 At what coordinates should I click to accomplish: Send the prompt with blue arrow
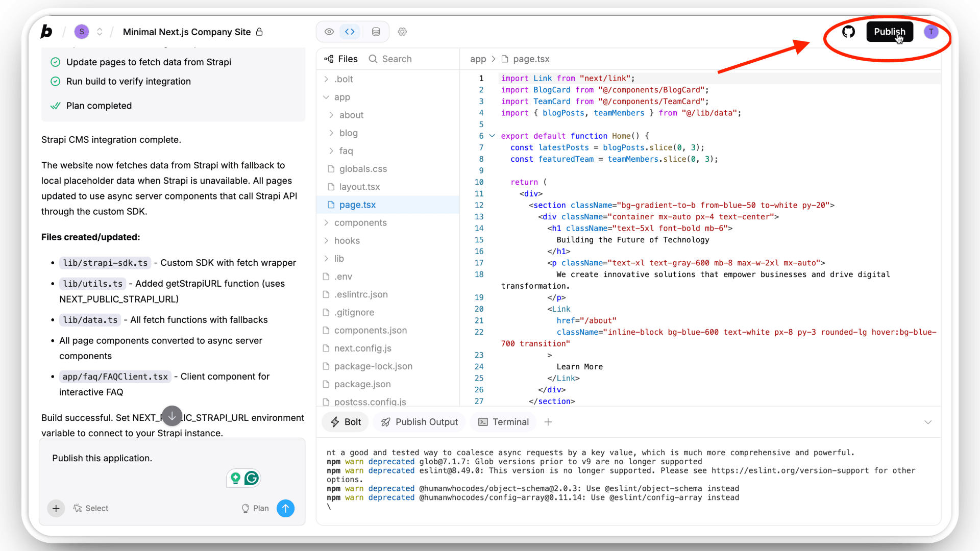coord(285,508)
